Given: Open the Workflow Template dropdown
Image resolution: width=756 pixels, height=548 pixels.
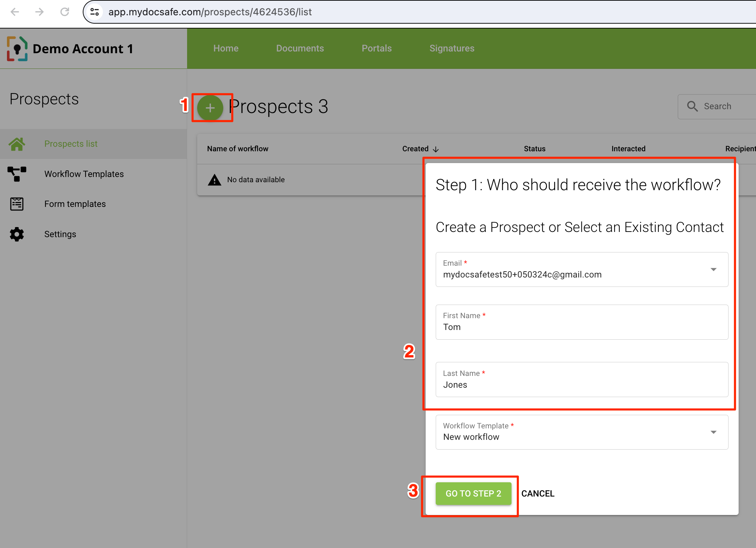Looking at the screenshot, I should pos(714,432).
